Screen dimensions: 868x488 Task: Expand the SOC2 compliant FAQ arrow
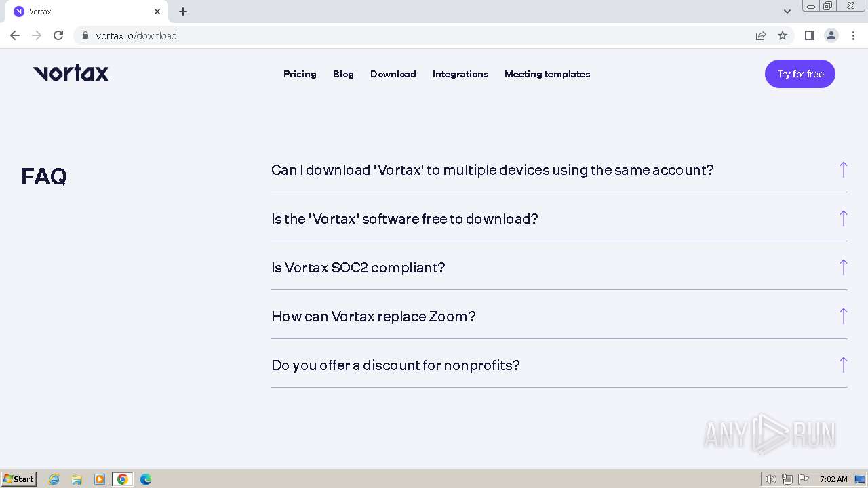843,267
